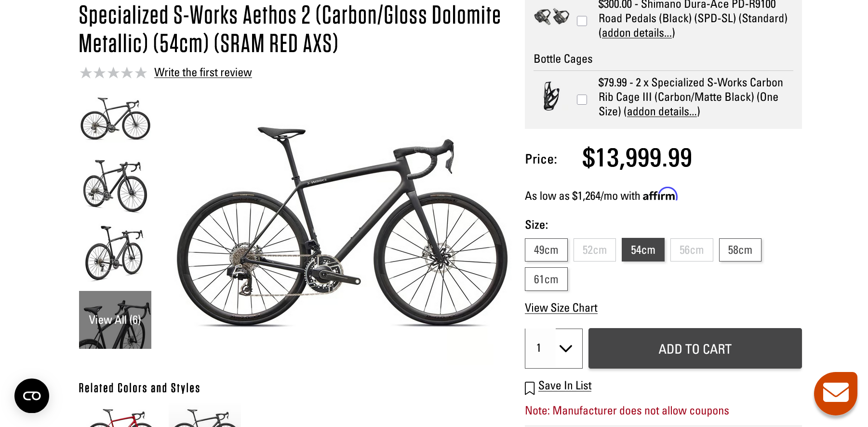Click the Shimano pedals product icon
Viewport: 868px width, 427px height.
[551, 17]
